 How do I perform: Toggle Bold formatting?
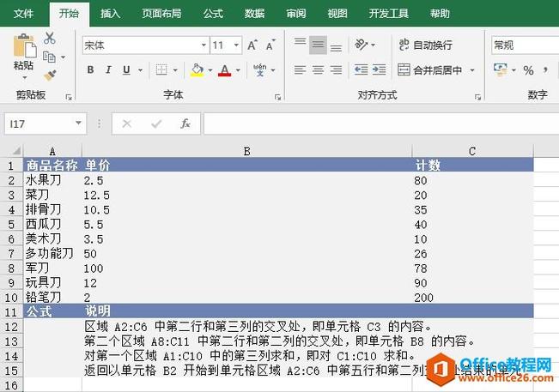[x=90, y=69]
